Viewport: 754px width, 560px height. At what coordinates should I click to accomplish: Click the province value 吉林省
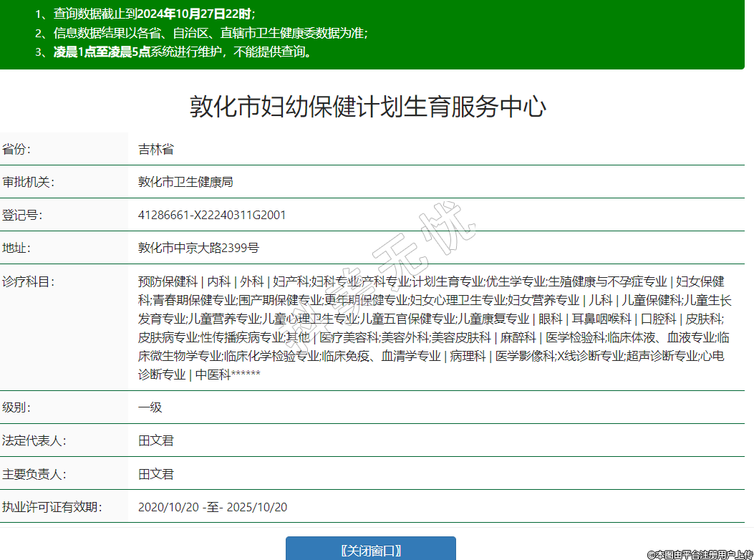point(155,150)
